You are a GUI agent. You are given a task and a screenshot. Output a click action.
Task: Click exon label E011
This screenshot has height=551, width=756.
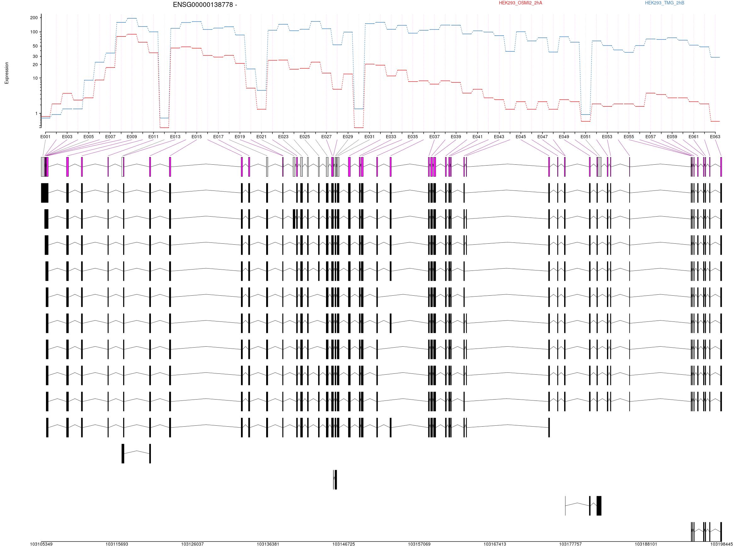pyautogui.click(x=153, y=137)
